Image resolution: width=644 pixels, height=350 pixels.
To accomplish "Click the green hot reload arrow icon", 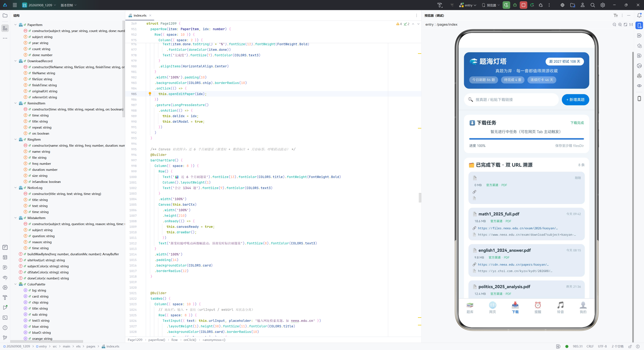I will coord(532,5).
